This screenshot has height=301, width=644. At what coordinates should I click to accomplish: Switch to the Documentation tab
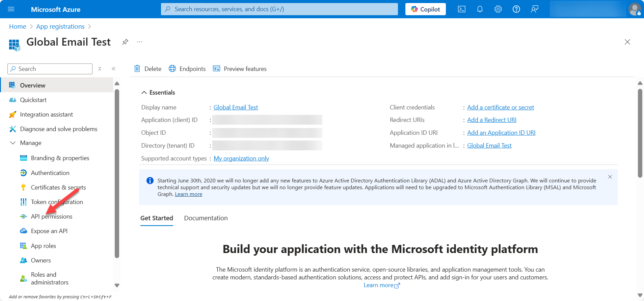(x=206, y=218)
